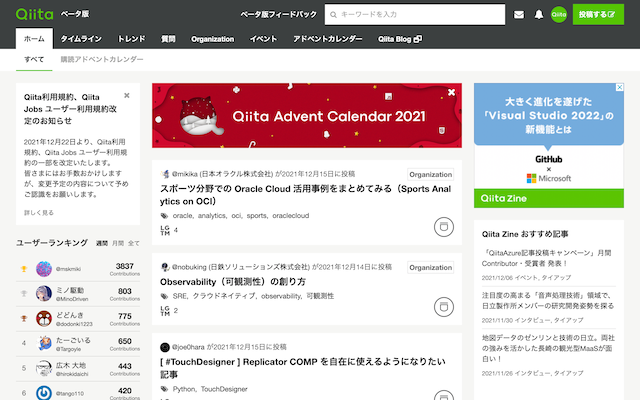Open @tango110 ranking avatar

tap(44, 393)
